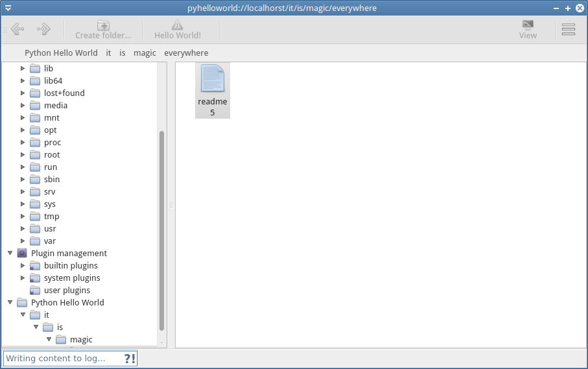
Task: Click the media folder icon
Action: 35,105
